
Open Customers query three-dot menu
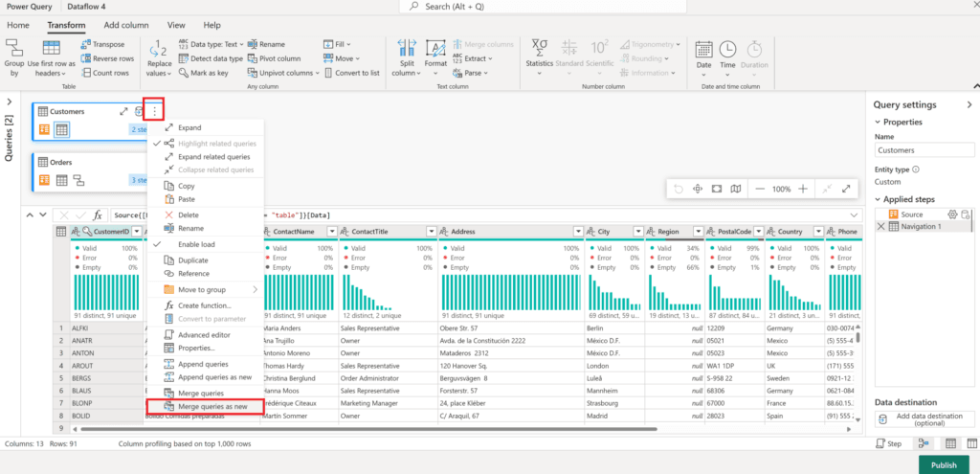coord(154,111)
